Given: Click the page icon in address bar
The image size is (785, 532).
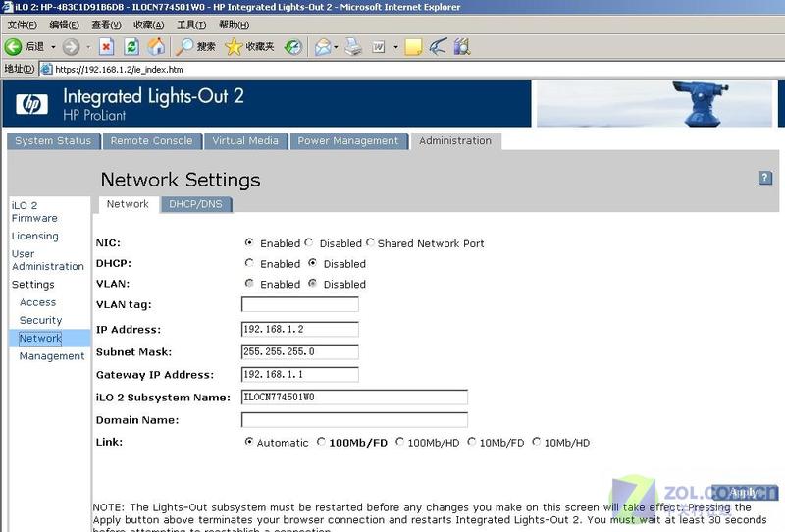Looking at the screenshot, I should pyautogui.click(x=46, y=69).
